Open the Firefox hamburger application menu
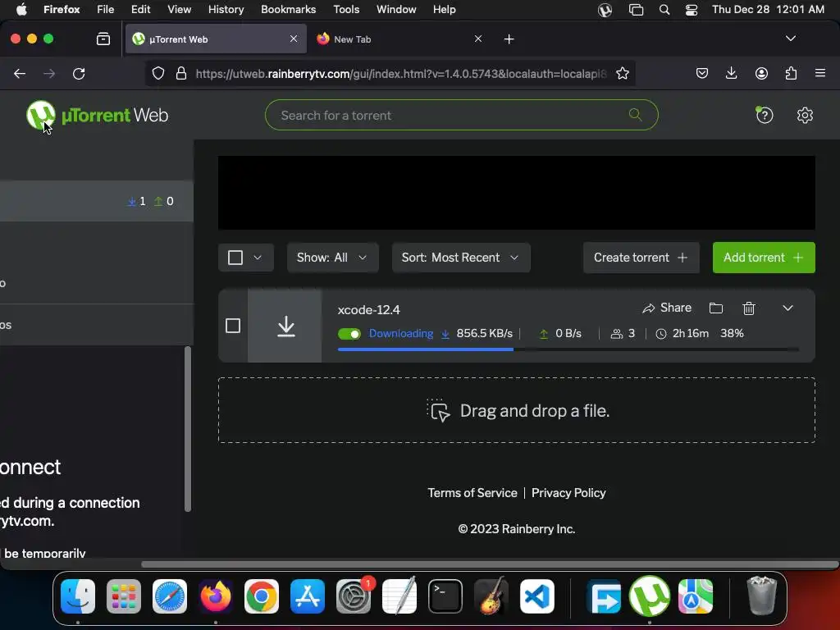 coord(820,73)
